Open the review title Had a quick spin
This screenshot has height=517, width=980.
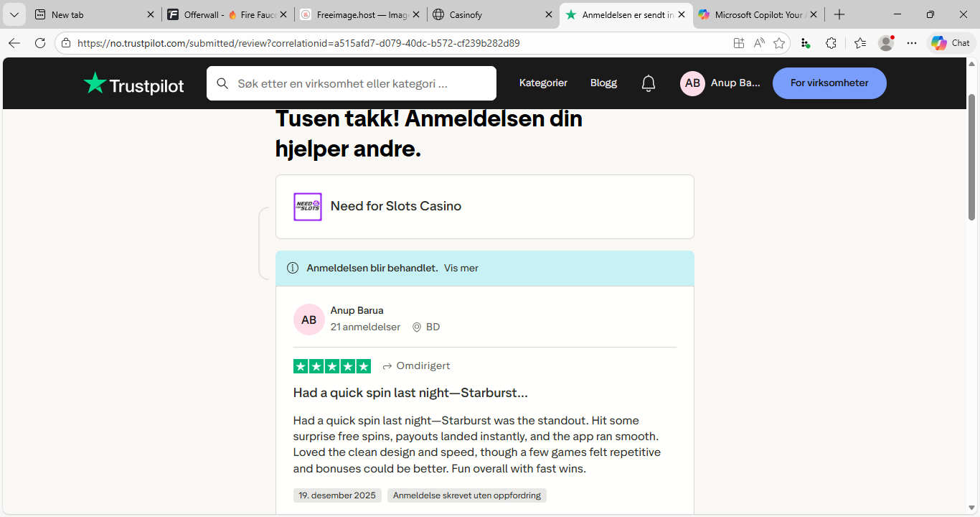pyautogui.click(x=410, y=393)
